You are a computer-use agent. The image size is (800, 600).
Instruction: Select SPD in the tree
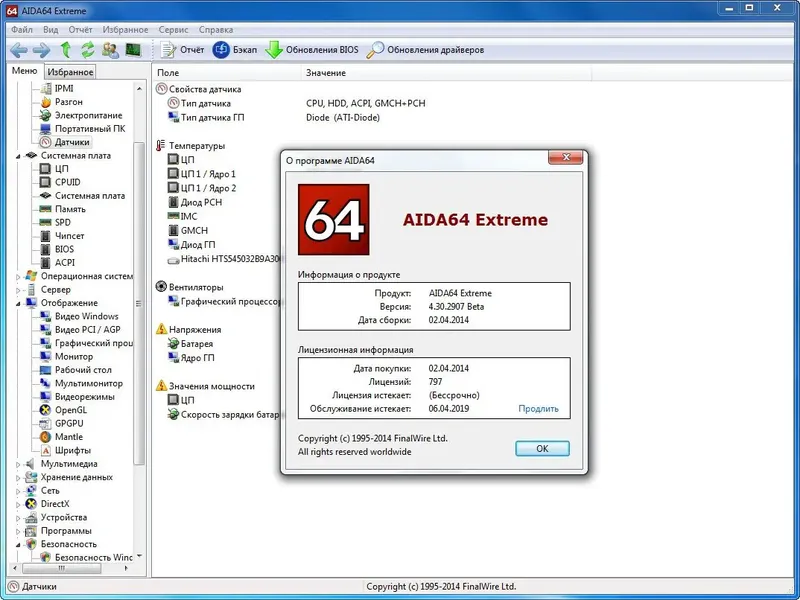click(x=62, y=222)
